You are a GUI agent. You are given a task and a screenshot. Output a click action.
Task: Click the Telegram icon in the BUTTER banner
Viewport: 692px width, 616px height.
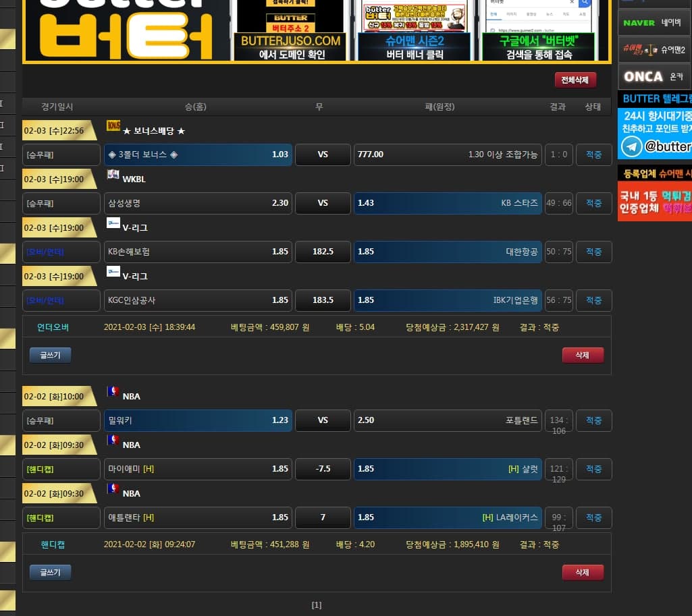coord(632,146)
